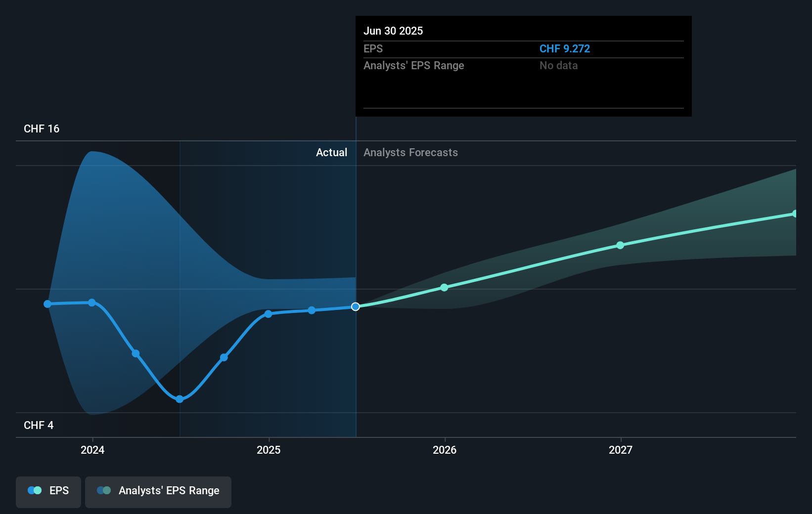Click the EPS point rising after the mid-2024 low
Viewport: 812px width, 514px height.
pos(224,357)
